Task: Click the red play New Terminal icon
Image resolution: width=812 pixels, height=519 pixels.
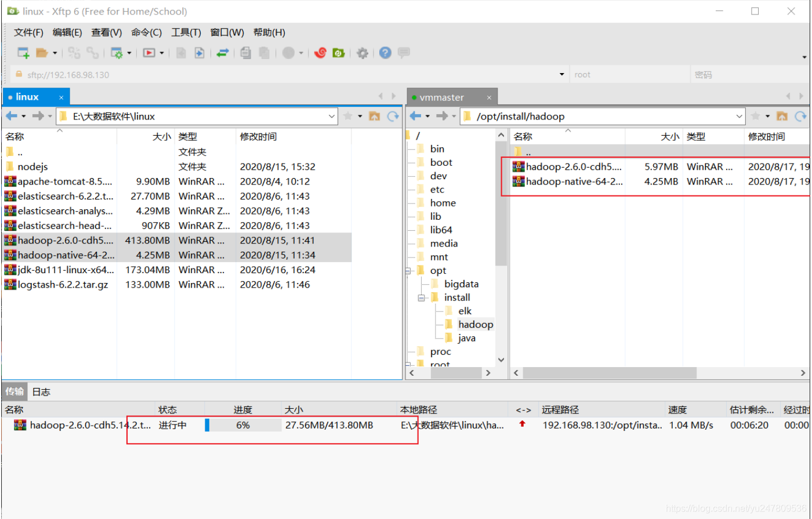Action: 149,53
